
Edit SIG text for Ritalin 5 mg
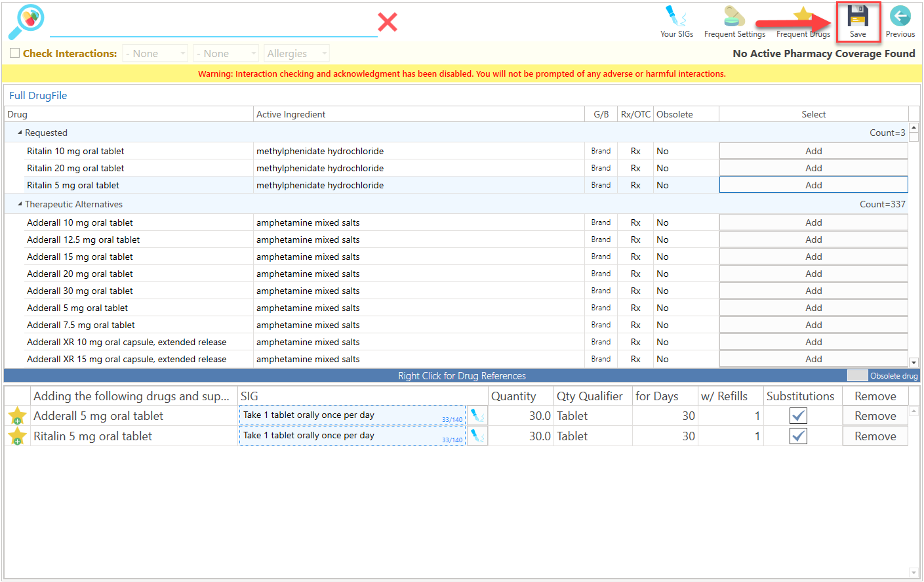click(353, 436)
